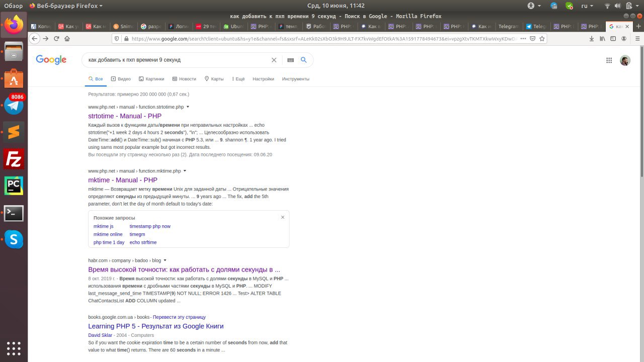Expand options for strtotime result URL
The height and width of the screenshot is (362, 644).
pyautogui.click(x=188, y=107)
